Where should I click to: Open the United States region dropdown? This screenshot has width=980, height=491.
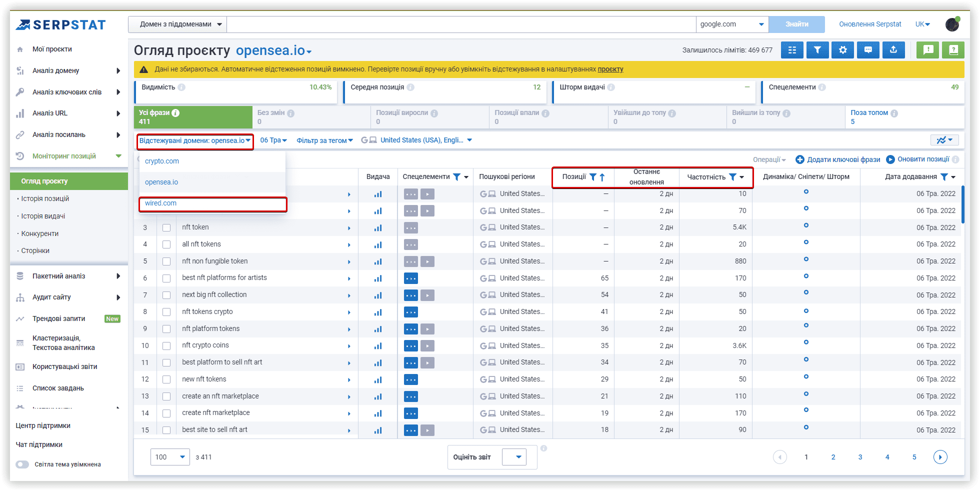point(416,140)
